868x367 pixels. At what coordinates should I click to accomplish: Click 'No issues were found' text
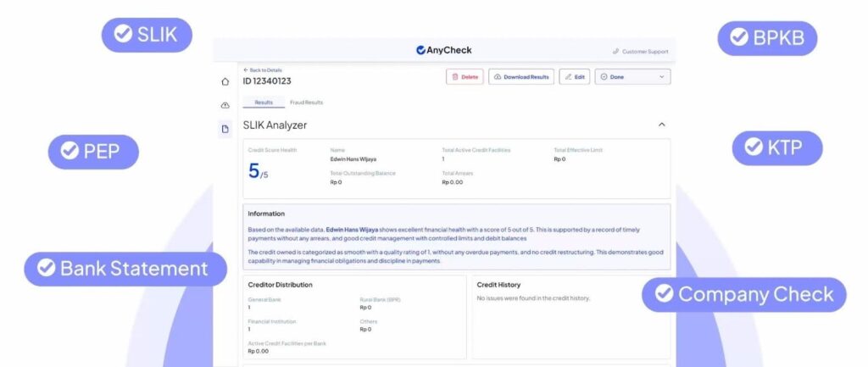(534, 298)
